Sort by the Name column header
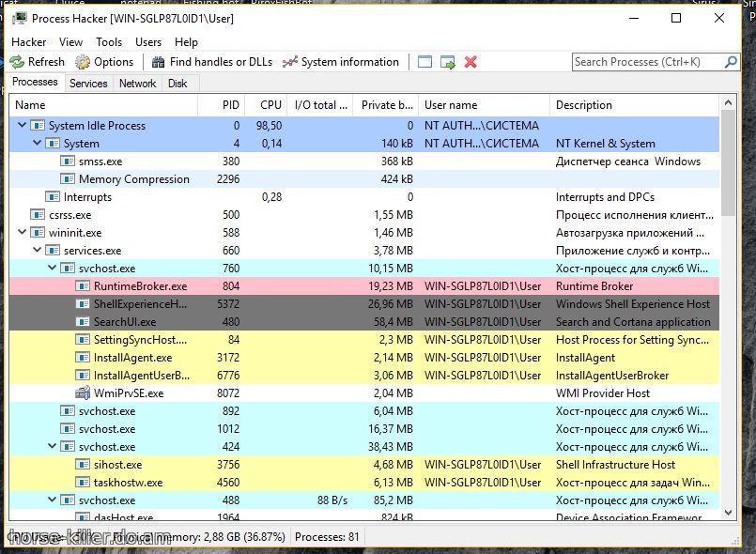The width and height of the screenshot is (756, 554). [103, 105]
